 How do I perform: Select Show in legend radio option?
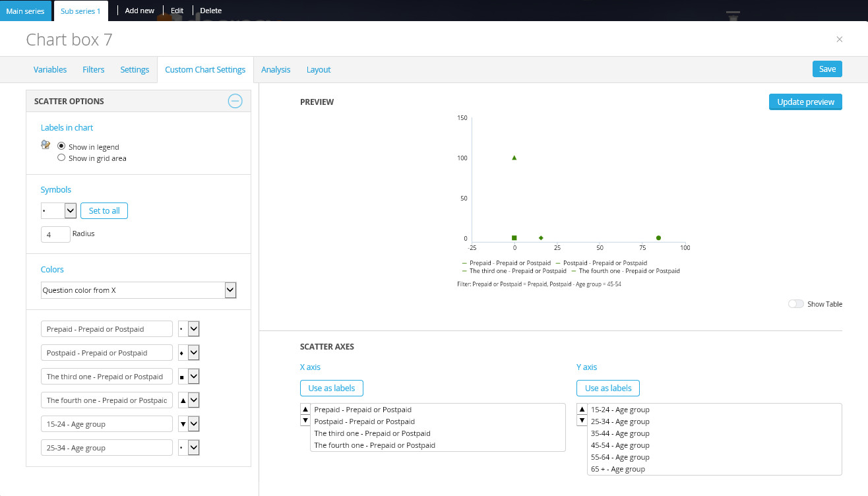tap(61, 146)
